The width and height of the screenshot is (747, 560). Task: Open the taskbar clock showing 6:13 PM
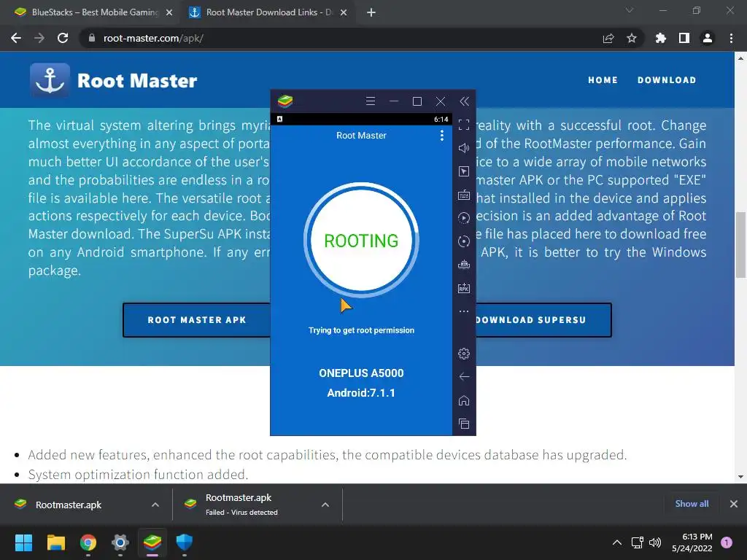(692, 542)
